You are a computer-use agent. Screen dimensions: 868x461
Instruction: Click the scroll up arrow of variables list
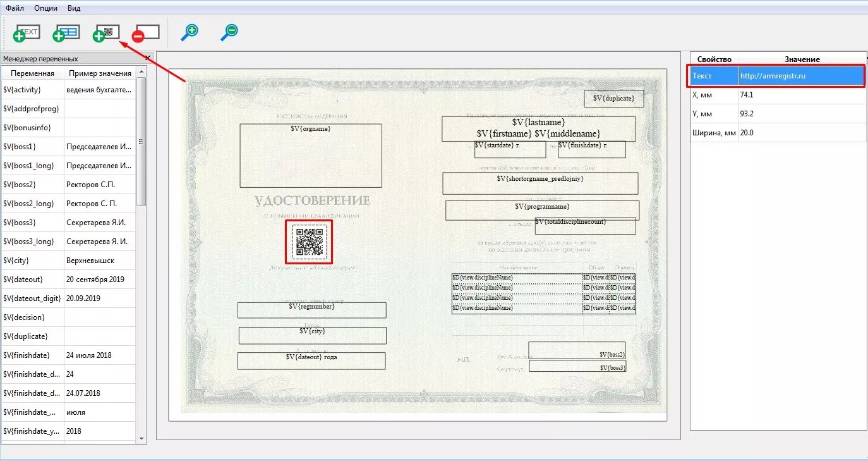pos(142,71)
